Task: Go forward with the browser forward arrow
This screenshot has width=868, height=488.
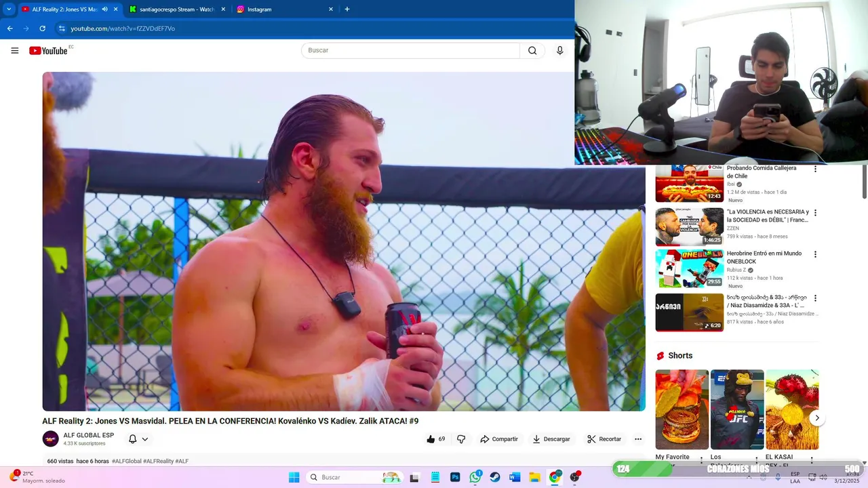Action: click(26, 28)
